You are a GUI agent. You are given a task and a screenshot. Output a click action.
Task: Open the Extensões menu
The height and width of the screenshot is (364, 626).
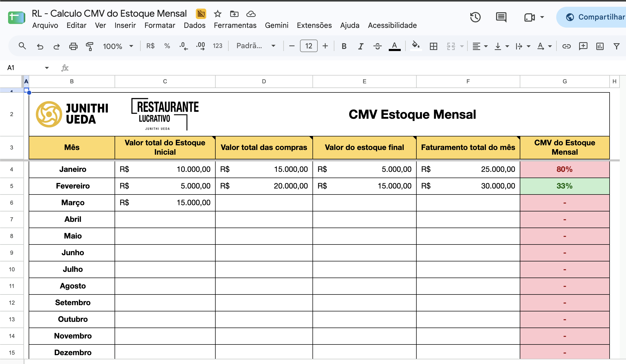314,25
